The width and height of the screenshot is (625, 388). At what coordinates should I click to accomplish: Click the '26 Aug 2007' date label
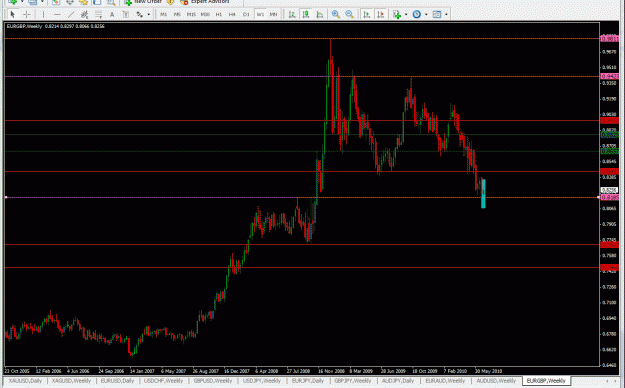(206, 371)
